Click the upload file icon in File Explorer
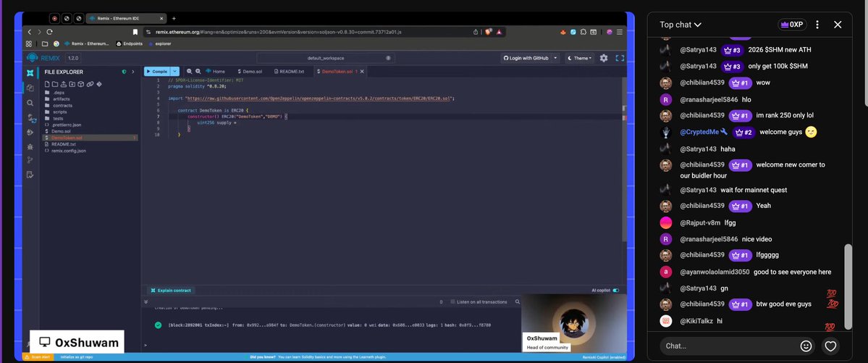This screenshot has height=363, width=868. point(64,84)
